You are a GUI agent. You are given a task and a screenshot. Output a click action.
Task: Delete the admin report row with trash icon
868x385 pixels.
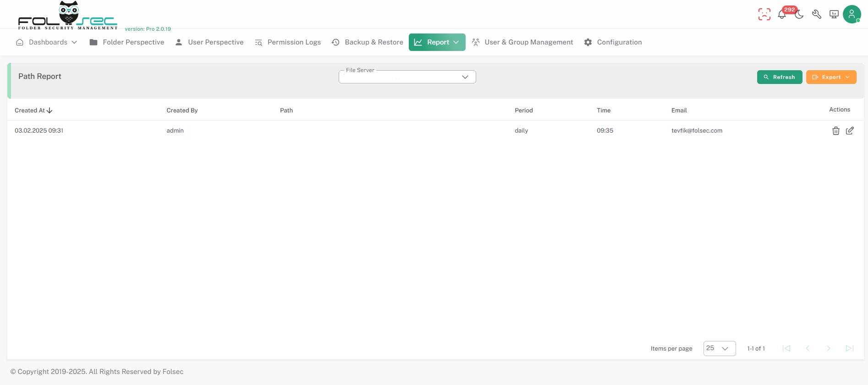pyautogui.click(x=835, y=131)
